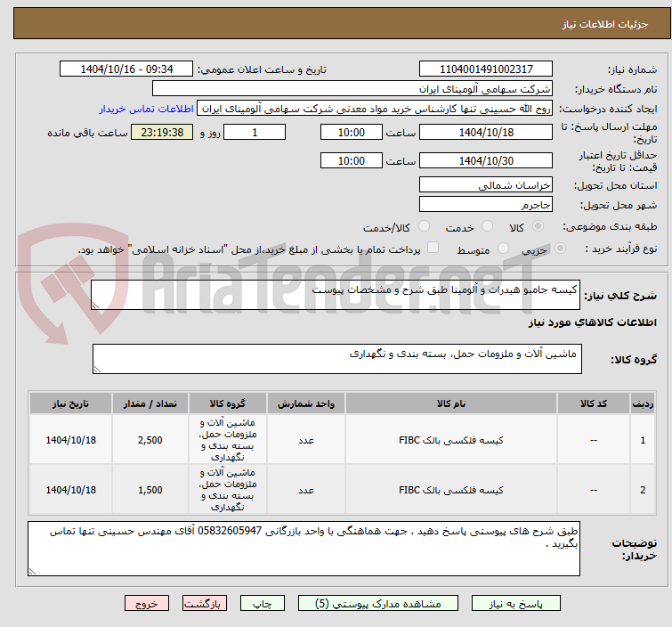
Task: Select the خدمت radio button
Action: click(487, 226)
